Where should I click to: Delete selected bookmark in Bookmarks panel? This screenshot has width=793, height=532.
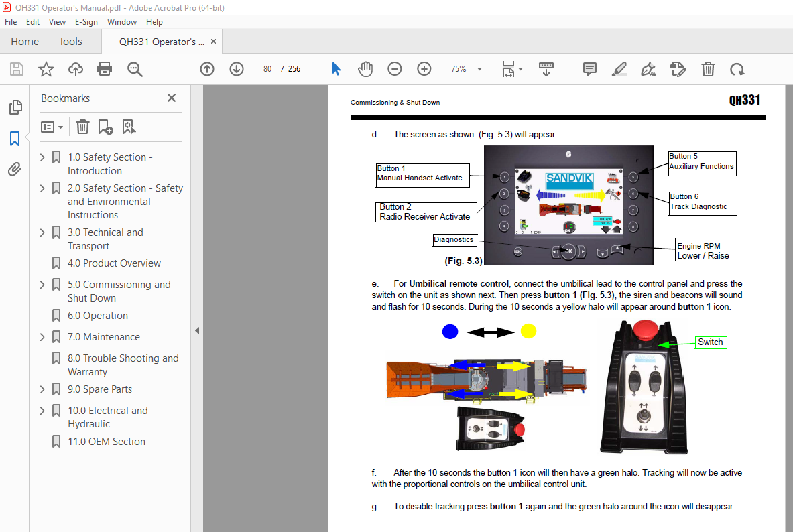pos(82,127)
